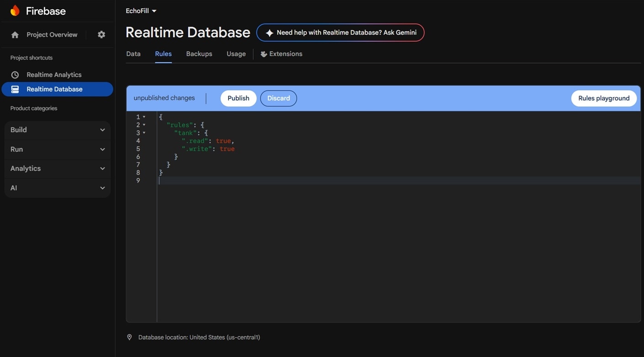Open the Rules playground

(603, 98)
